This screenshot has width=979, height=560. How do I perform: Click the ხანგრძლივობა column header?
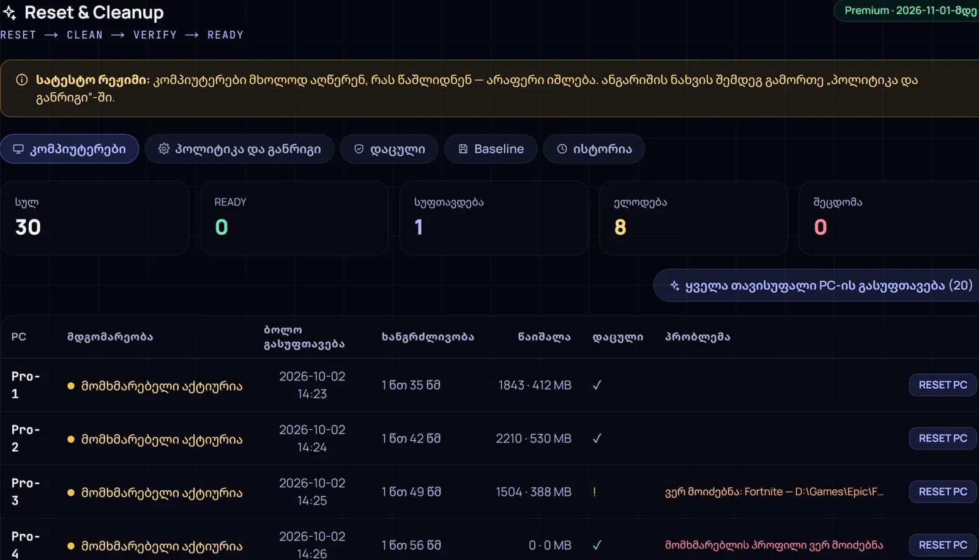428,337
